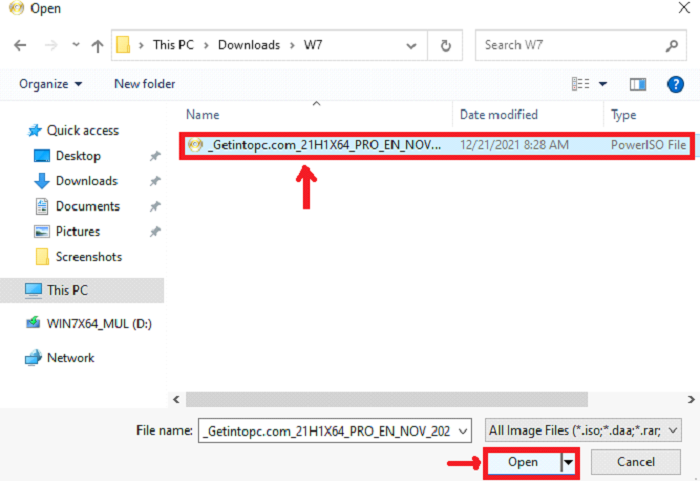This screenshot has width=700, height=481.
Task: Click the Quick access star icon
Action: [34, 130]
